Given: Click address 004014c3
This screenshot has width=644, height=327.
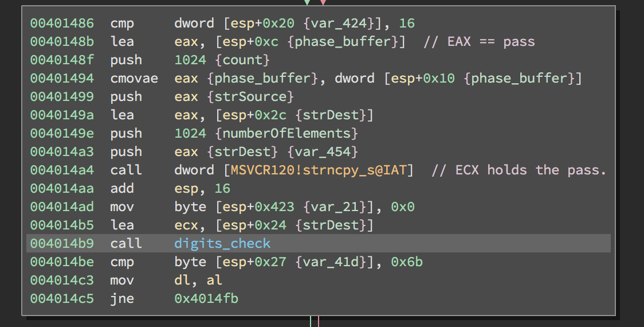Looking at the screenshot, I should pyautogui.click(x=62, y=280).
